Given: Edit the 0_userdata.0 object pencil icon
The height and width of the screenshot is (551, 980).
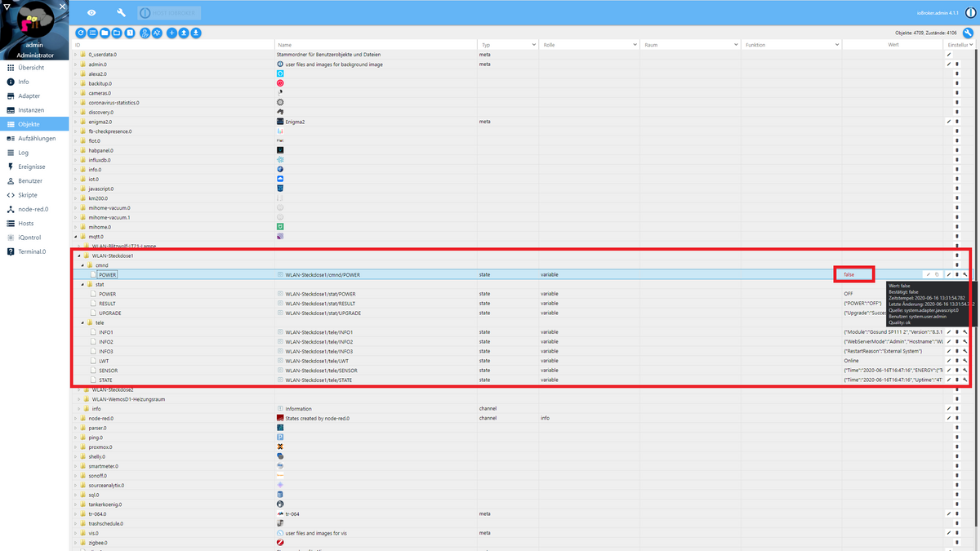Looking at the screenshot, I should 949,55.
